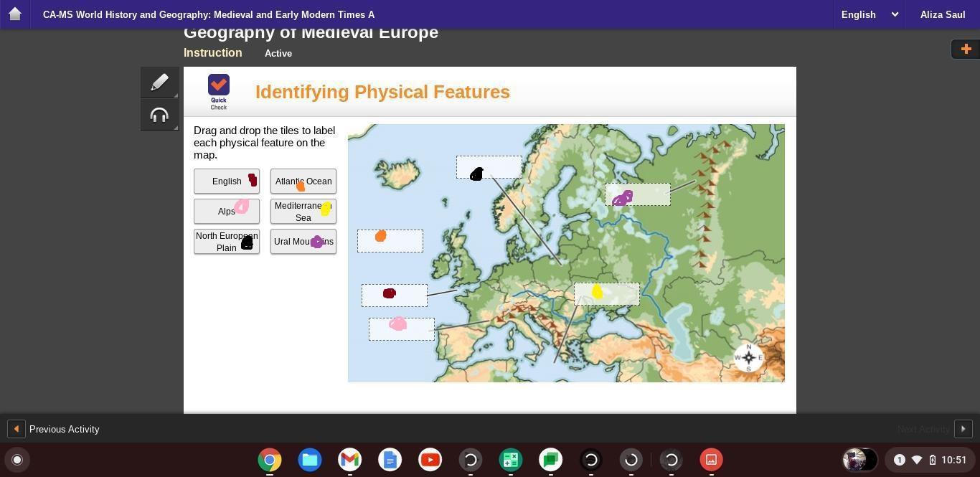Expand the English language dropdown
Viewport: 980px width, 477px height.
(869, 14)
